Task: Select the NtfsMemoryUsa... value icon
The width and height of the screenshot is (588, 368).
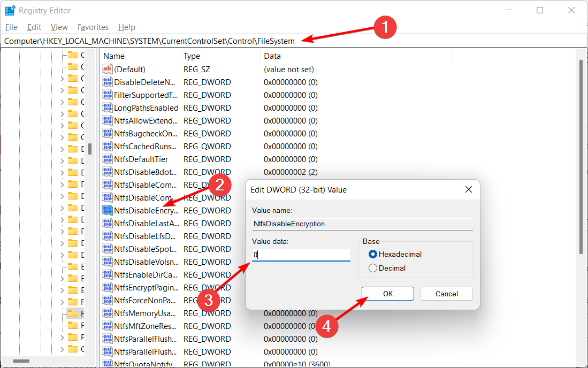Action: pyautogui.click(x=107, y=313)
